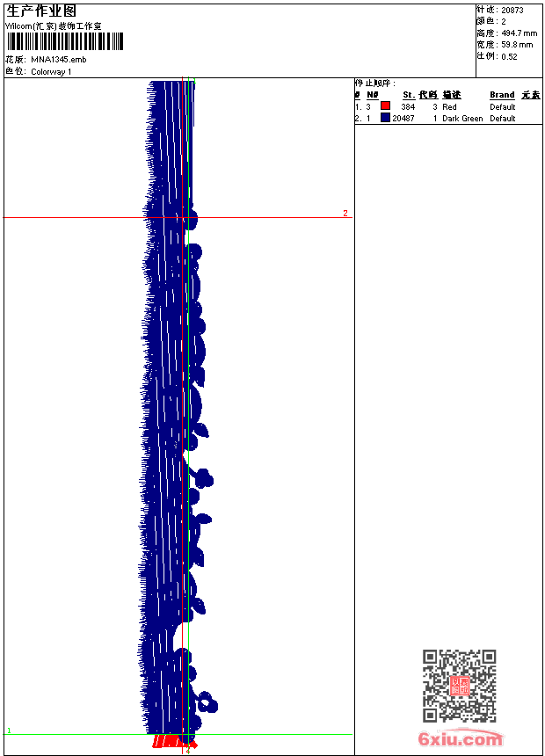Image resolution: width=545 pixels, height=756 pixels.
Task: Select the dark blue color swatch in stop row 2
Action: [385, 117]
